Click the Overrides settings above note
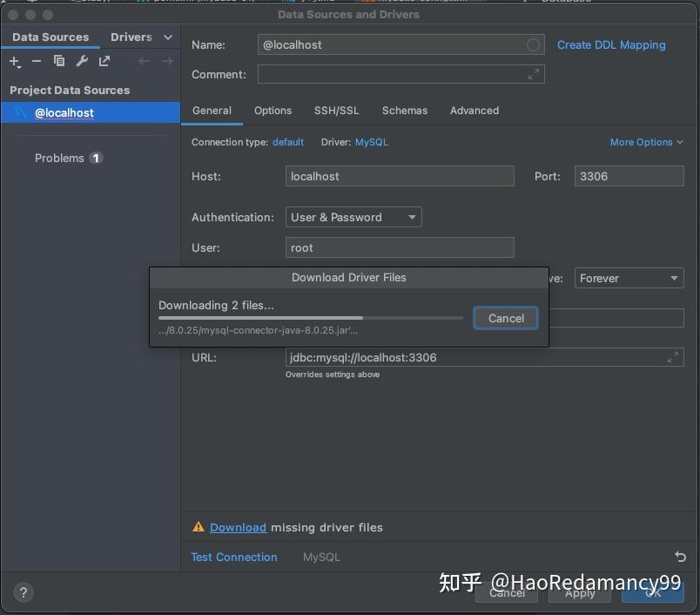 coord(333,375)
